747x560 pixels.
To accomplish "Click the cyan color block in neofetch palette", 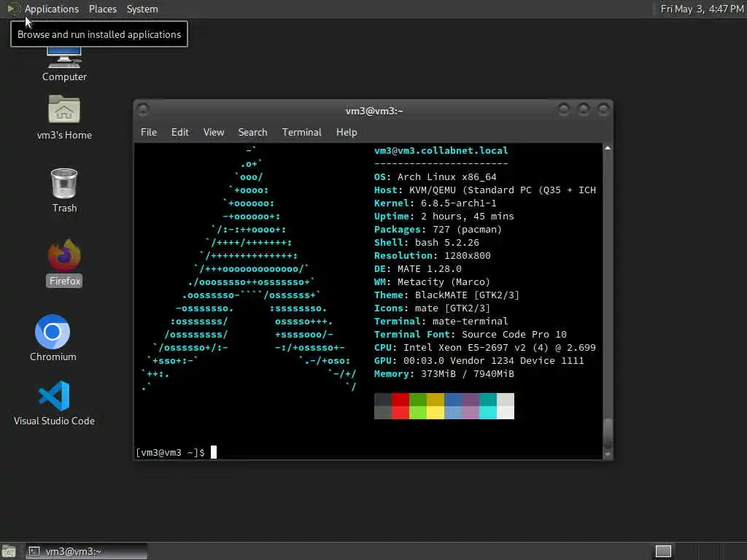I will click(488, 405).
